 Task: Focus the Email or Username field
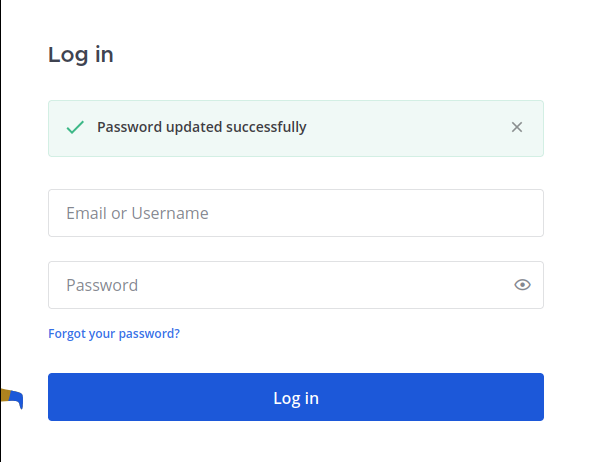point(296,213)
